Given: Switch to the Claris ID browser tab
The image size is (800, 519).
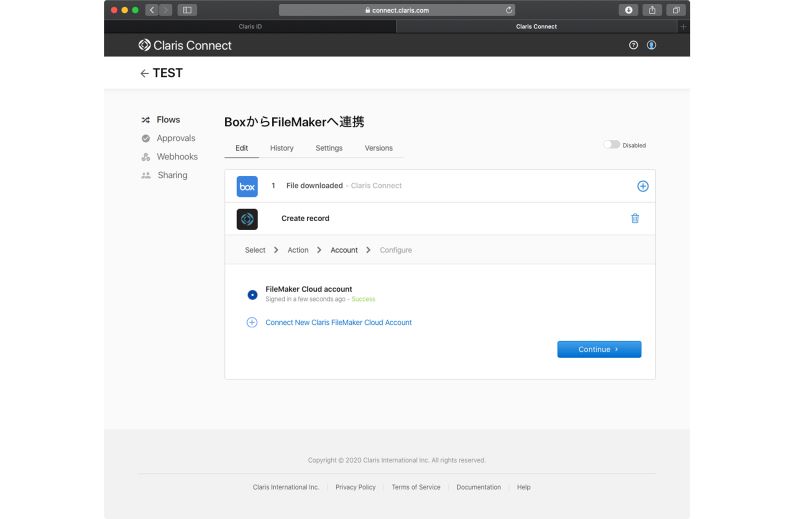Looking at the screenshot, I should 250,27.
